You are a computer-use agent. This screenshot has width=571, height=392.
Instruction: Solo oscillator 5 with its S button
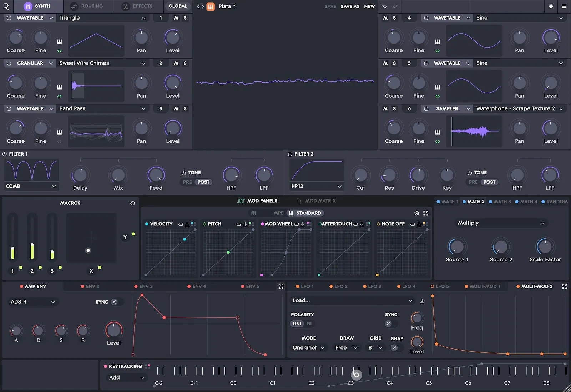[x=395, y=63]
